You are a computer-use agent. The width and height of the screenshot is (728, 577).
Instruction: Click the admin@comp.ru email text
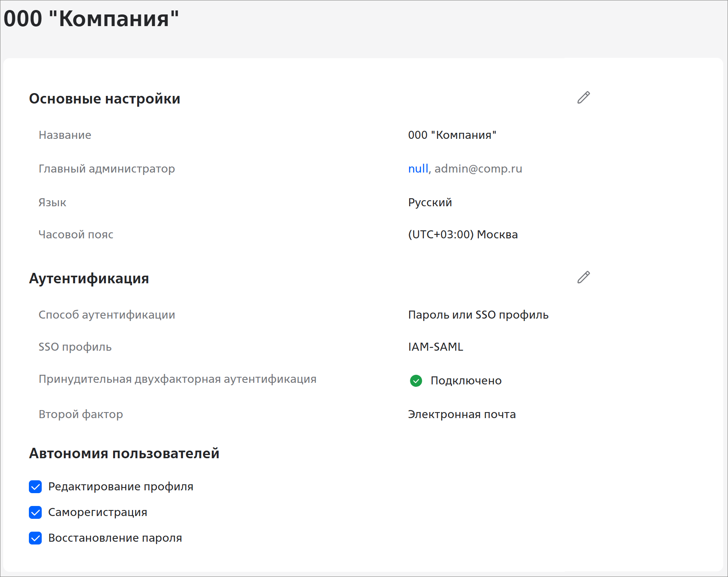[x=478, y=169]
